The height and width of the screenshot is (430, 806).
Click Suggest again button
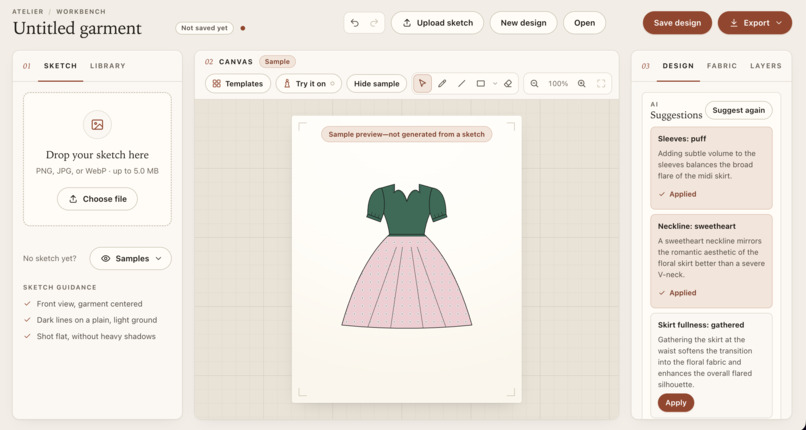[x=739, y=110]
